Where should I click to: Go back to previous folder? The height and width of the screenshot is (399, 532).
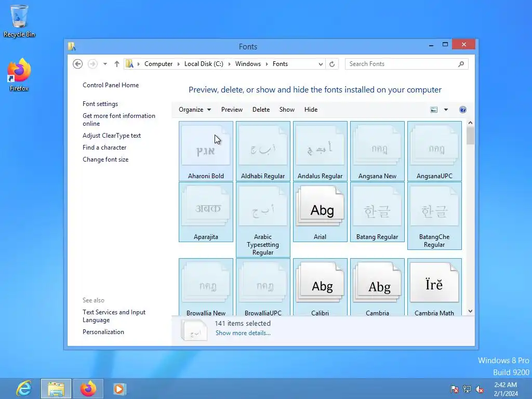[78, 64]
